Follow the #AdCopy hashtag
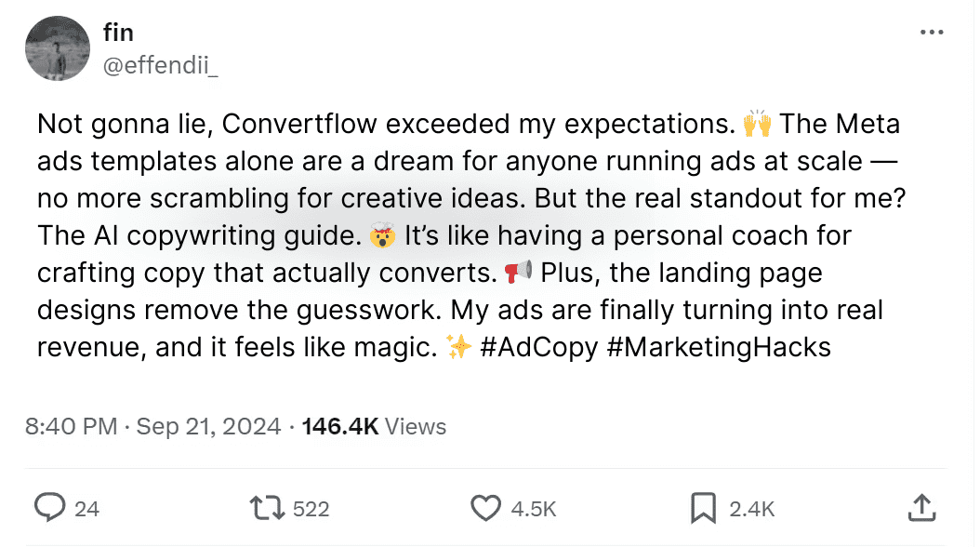 coord(538,347)
